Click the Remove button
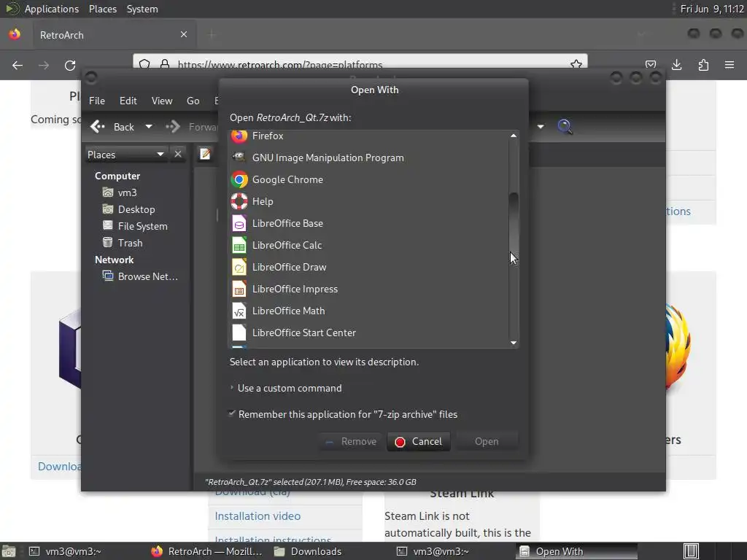Image resolution: width=747 pixels, height=560 pixels. point(351,441)
